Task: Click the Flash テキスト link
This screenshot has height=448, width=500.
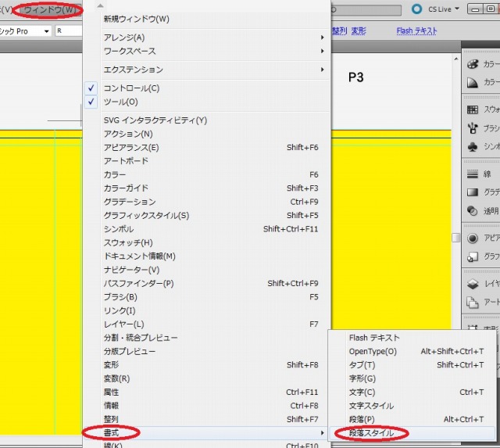Action: tap(416, 31)
